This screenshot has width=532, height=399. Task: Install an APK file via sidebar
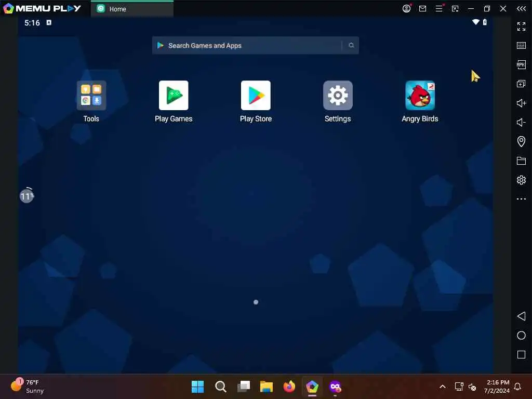tap(521, 64)
